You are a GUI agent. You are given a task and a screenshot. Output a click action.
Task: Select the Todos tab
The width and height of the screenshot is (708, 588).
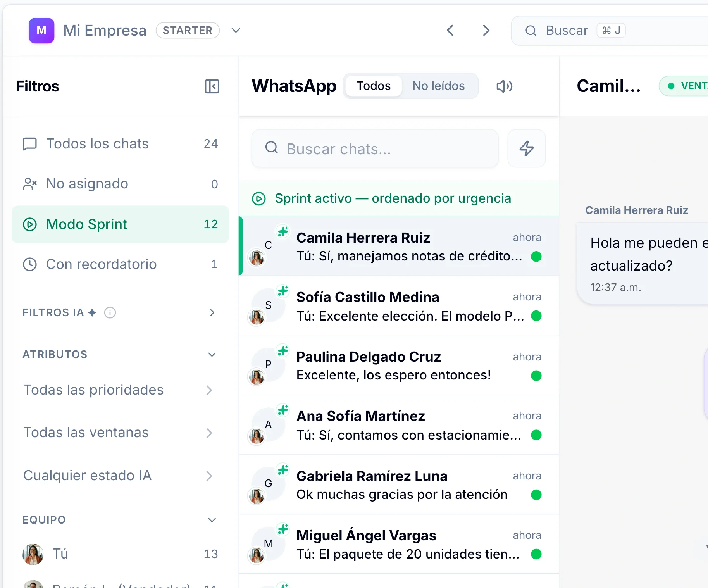click(373, 86)
